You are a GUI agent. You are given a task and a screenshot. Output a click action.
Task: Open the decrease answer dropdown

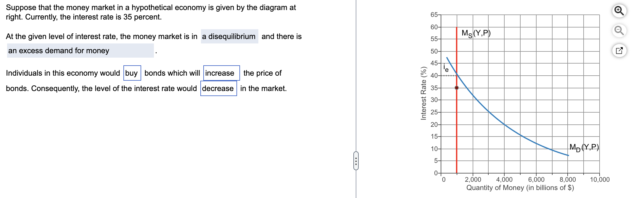pos(219,88)
